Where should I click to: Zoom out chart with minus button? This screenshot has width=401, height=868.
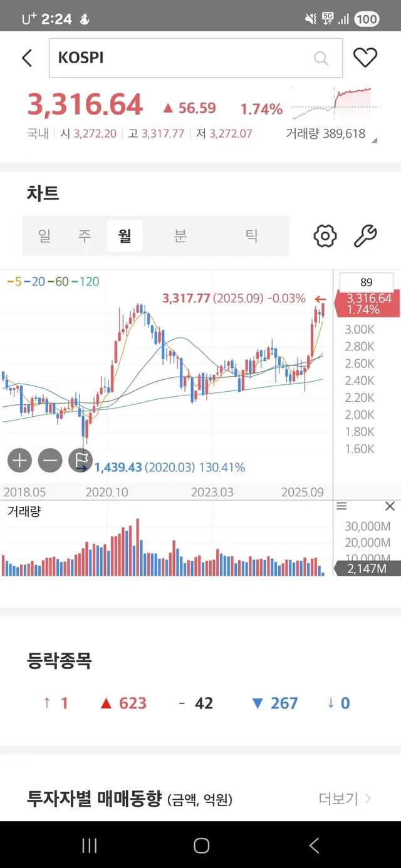click(x=50, y=461)
